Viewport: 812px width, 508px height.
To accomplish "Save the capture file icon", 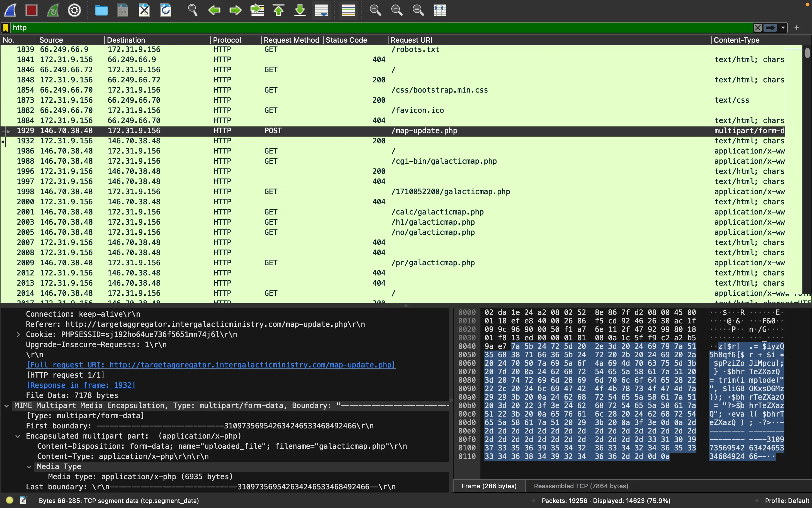I will 123,10.
